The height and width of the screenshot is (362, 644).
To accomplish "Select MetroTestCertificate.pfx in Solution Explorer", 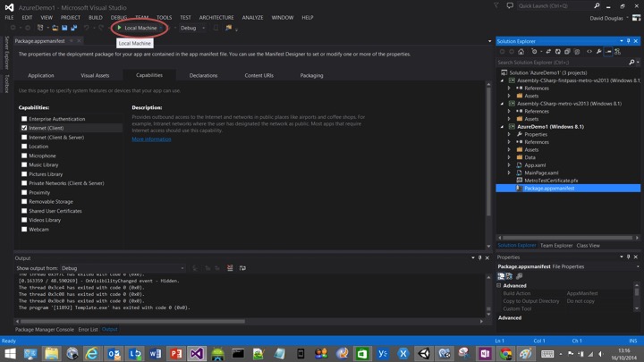I will (x=551, y=181).
